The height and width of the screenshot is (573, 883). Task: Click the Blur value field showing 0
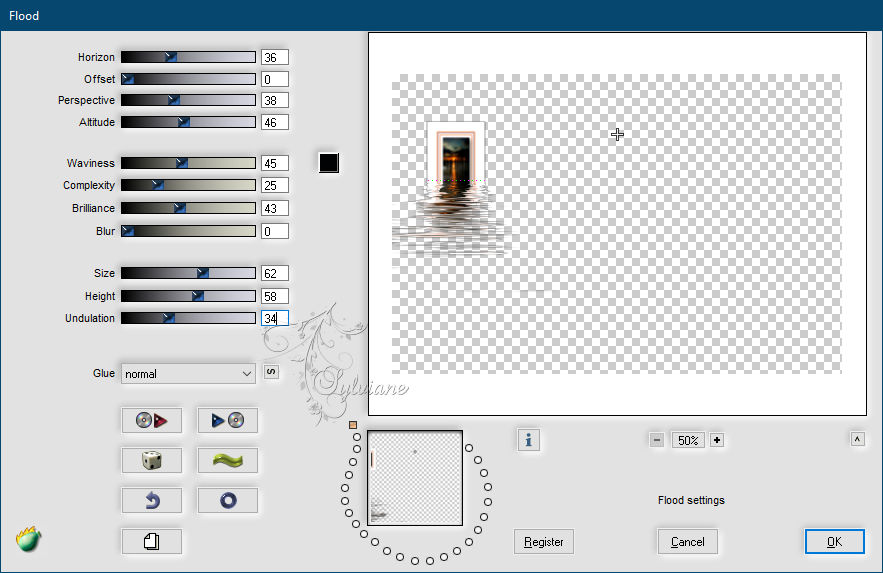coord(275,232)
